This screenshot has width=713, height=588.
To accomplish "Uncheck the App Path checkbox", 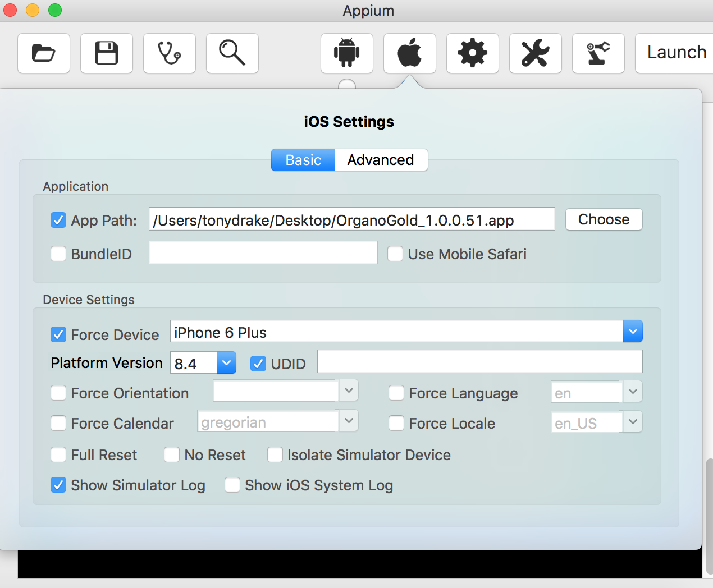I will (58, 220).
